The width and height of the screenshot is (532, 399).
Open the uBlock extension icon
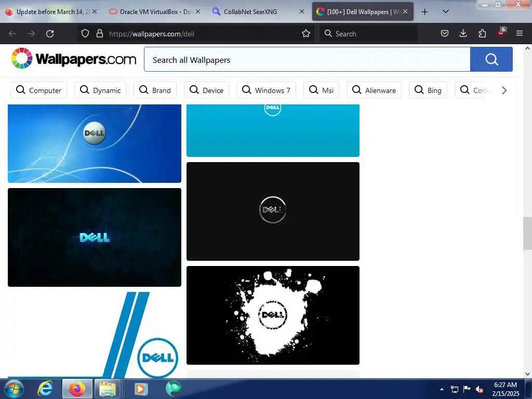[x=501, y=33]
